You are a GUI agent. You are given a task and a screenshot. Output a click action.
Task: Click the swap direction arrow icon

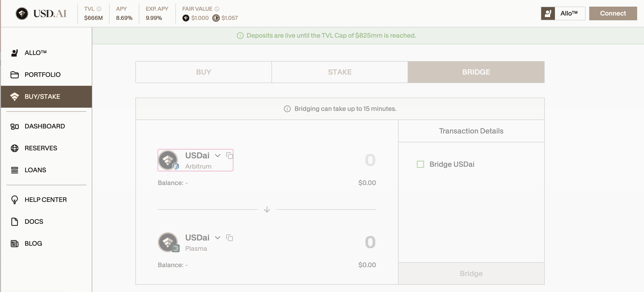click(267, 209)
